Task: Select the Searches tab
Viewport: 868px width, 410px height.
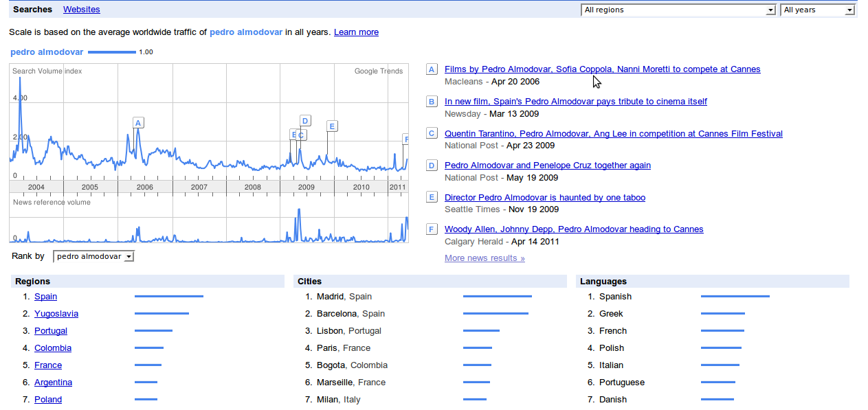Action: tap(32, 10)
